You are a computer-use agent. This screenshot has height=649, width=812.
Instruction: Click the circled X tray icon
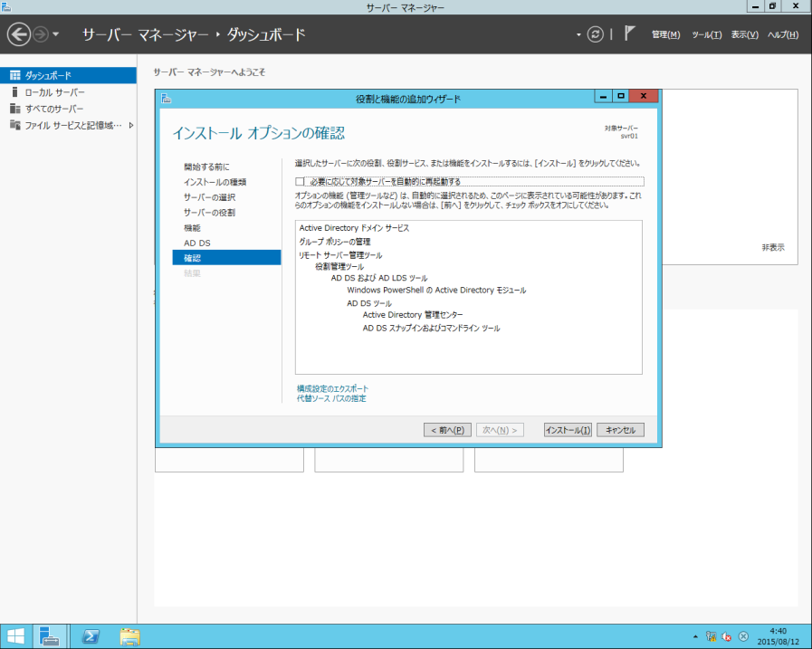click(743, 636)
